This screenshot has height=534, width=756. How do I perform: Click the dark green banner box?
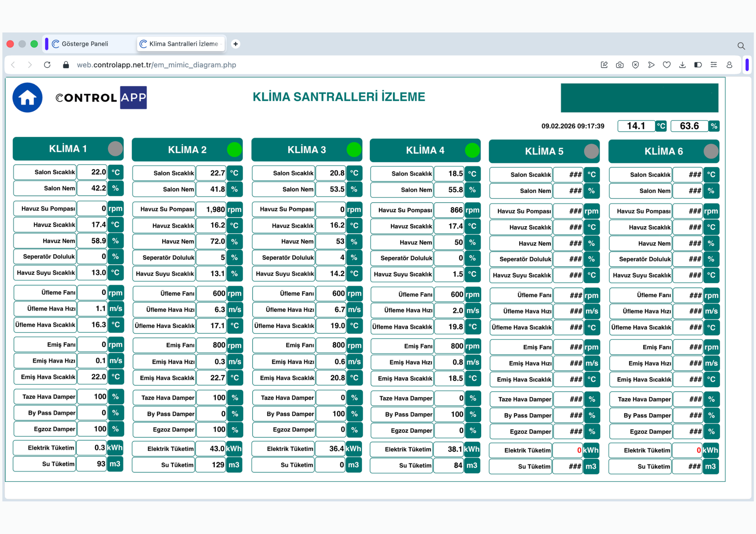coord(640,98)
